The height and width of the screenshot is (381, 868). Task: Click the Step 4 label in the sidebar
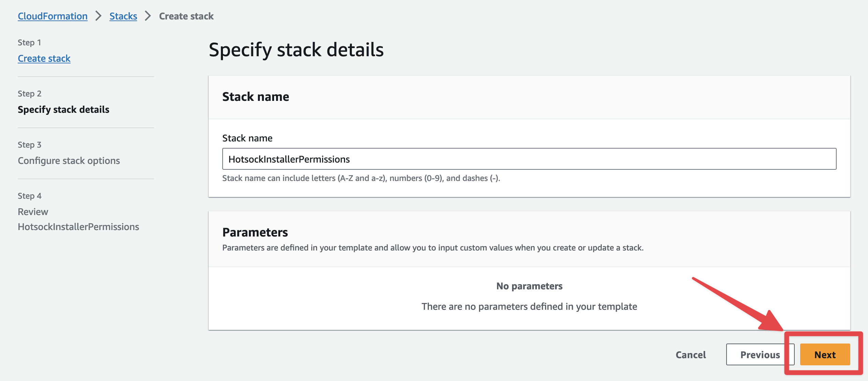[x=29, y=196]
